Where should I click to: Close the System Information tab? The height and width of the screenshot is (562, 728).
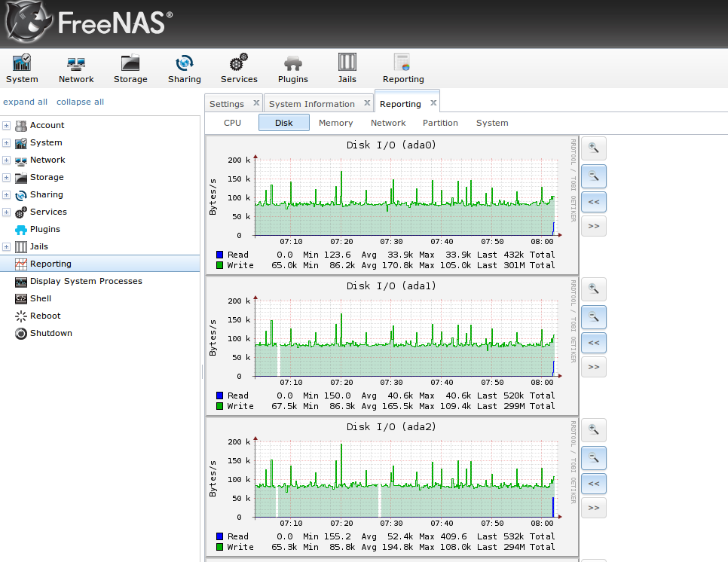click(367, 103)
